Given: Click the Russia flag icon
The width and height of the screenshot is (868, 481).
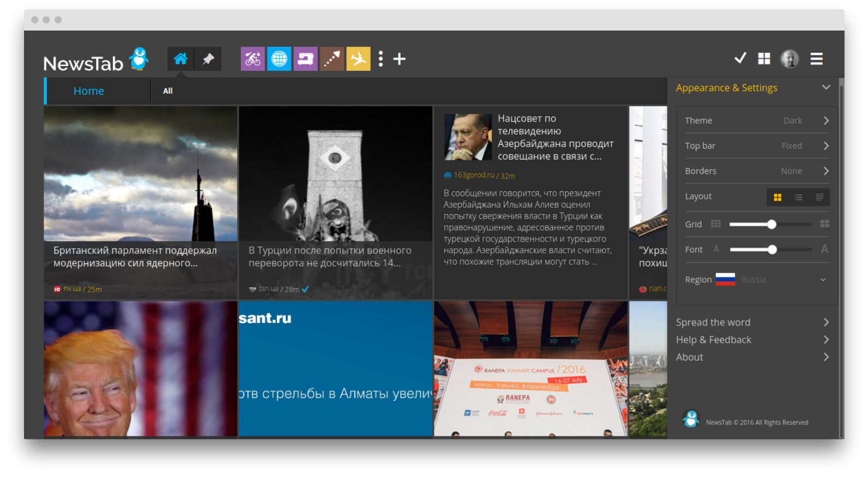Looking at the screenshot, I should point(725,279).
